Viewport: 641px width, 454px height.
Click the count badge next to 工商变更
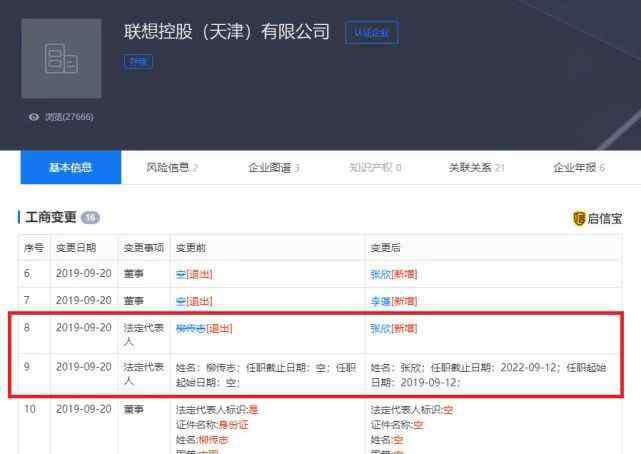(90, 217)
